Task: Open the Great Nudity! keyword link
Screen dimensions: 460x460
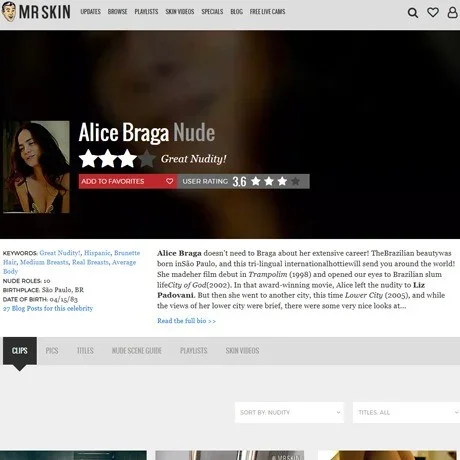Action: pos(60,253)
